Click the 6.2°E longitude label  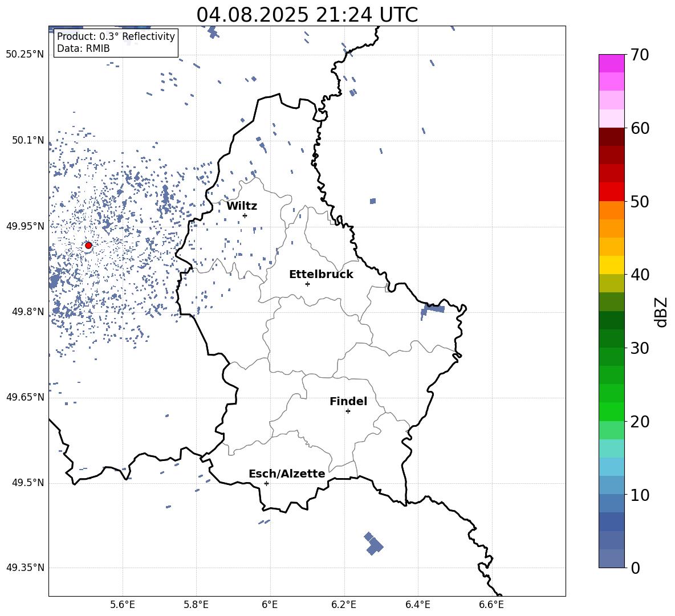click(x=344, y=605)
